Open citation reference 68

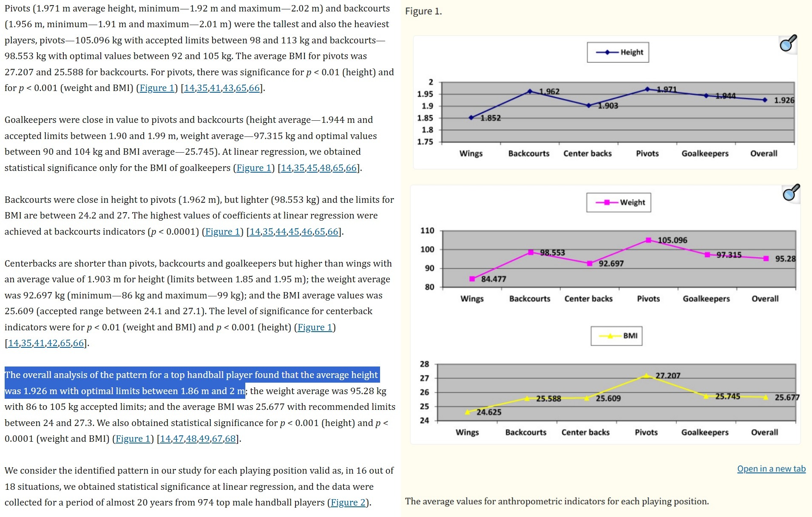230,439
